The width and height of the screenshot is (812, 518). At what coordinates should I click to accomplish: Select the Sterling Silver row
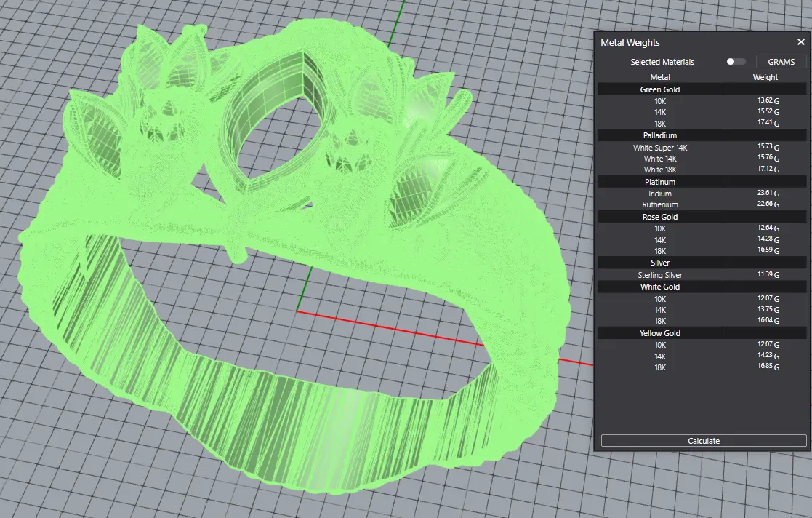[x=702, y=275]
